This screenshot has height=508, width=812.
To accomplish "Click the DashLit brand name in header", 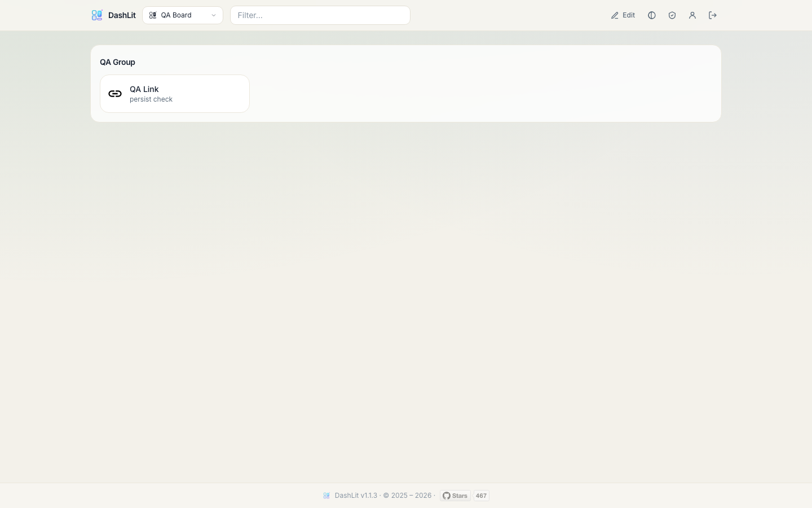I will [122, 15].
